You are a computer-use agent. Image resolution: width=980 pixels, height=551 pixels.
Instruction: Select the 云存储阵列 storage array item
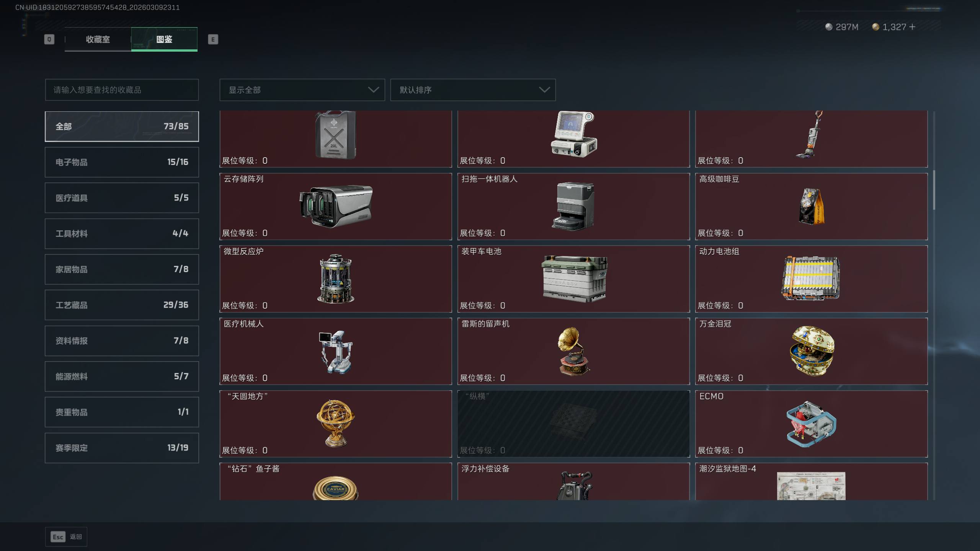tap(336, 207)
